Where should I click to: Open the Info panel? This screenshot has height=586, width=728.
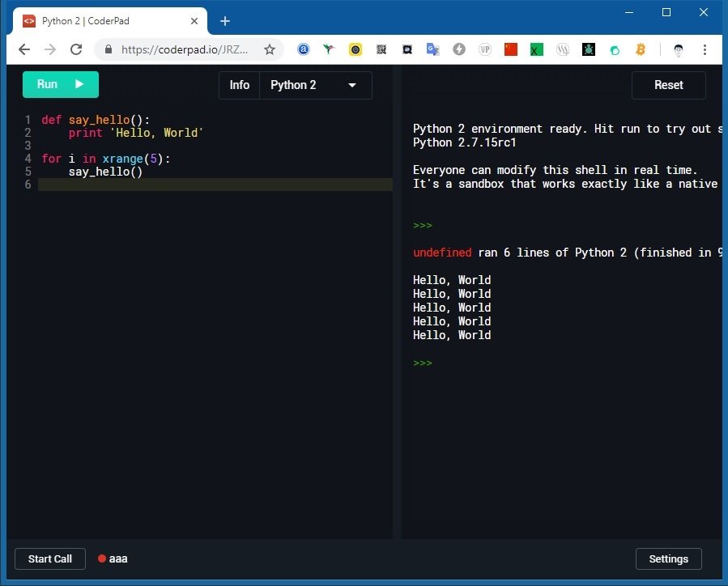point(239,85)
